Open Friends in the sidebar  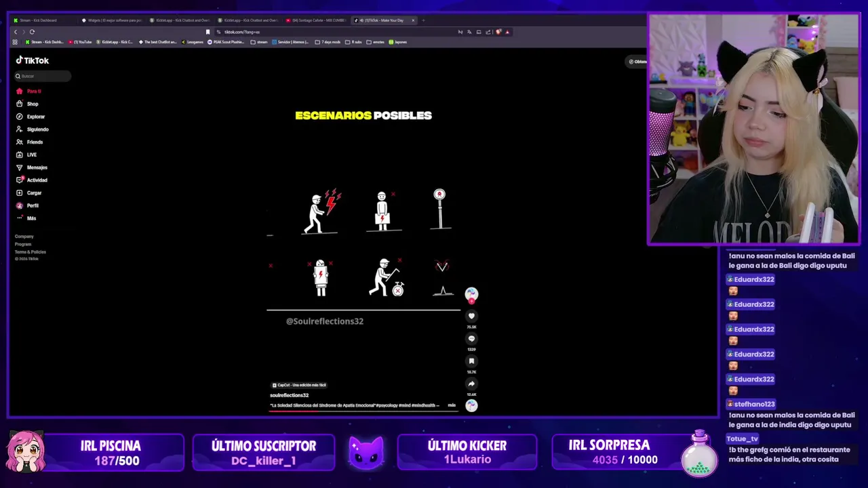pos(30,142)
